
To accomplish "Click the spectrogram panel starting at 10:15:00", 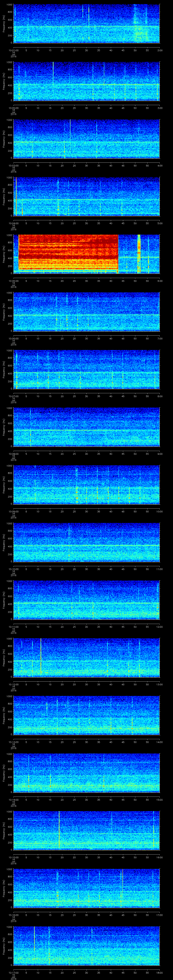I will (x=87, y=831).
